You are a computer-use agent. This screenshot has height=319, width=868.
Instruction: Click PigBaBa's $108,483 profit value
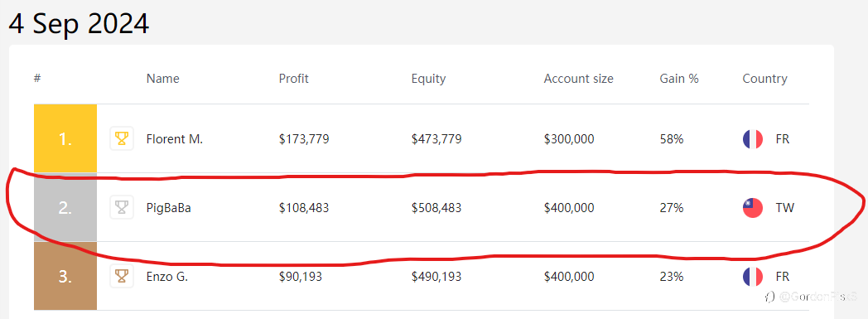[304, 208]
